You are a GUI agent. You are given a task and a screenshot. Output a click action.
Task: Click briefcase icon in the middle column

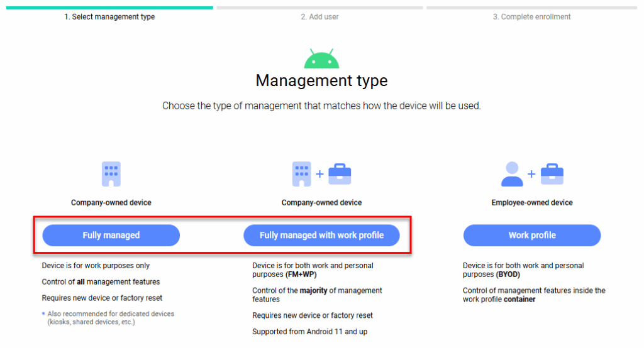[x=340, y=174]
